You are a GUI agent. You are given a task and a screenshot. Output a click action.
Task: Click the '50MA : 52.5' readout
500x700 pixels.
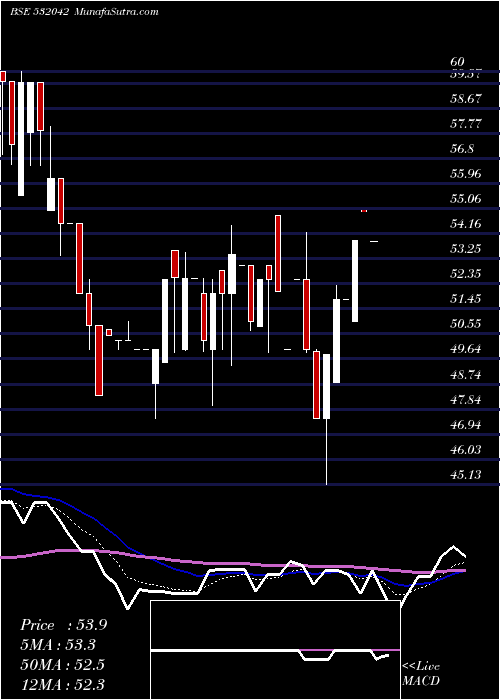[62, 664]
